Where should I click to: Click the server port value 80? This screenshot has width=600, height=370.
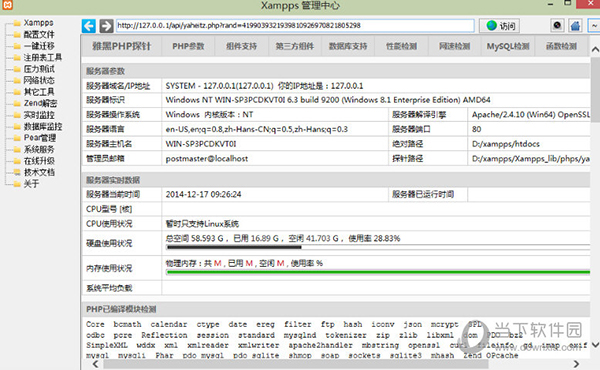click(x=476, y=129)
